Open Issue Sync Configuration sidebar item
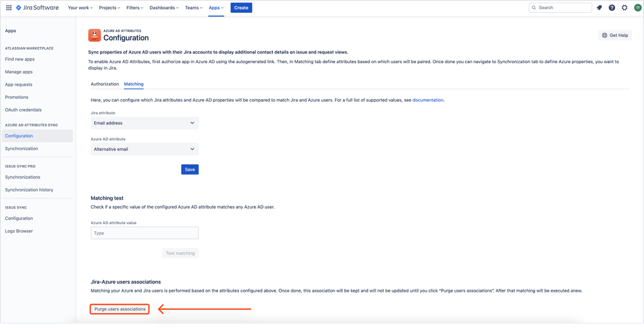644x335 pixels. (19, 218)
